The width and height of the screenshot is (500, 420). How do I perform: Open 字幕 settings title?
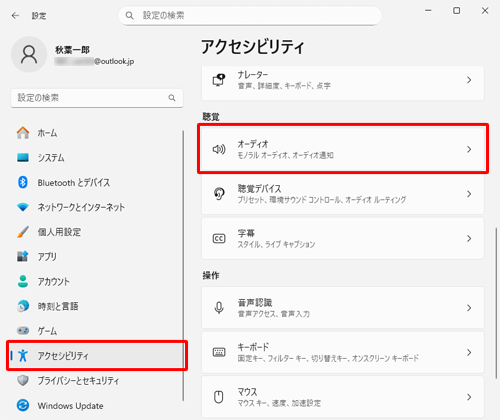246,233
